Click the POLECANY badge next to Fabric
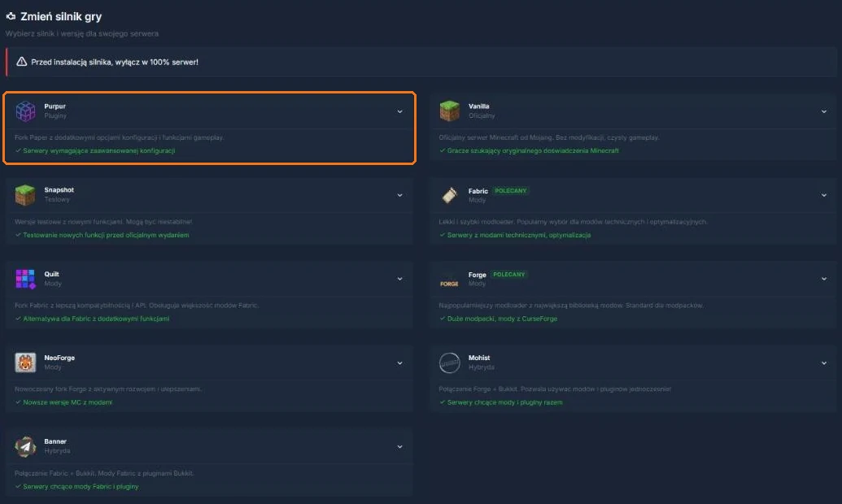842x504 pixels. 510,190
